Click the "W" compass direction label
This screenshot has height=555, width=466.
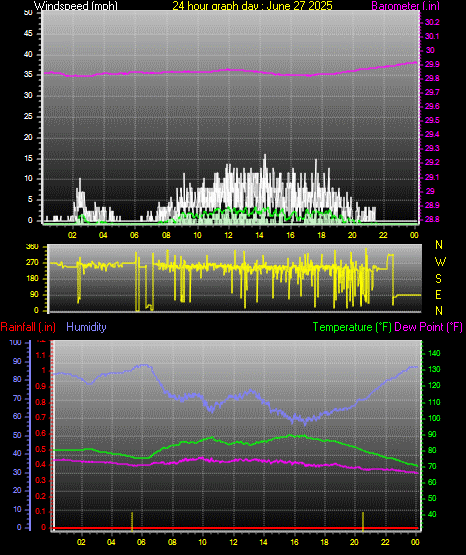click(440, 262)
